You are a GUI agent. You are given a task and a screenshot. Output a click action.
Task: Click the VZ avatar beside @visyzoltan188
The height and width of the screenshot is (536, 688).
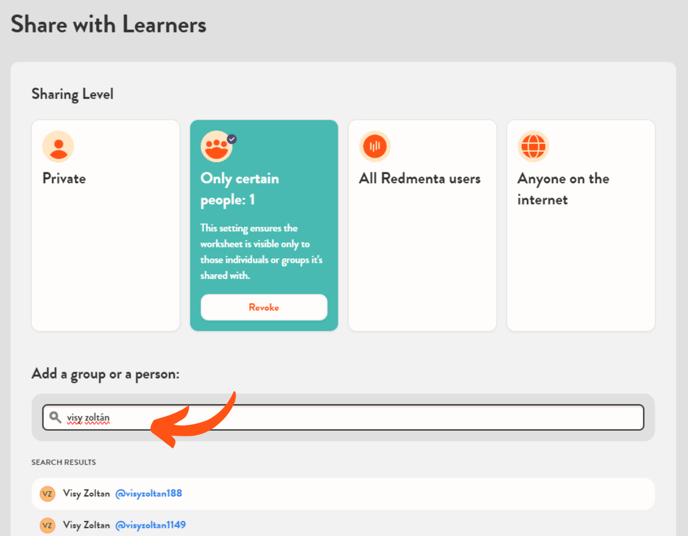coord(47,494)
